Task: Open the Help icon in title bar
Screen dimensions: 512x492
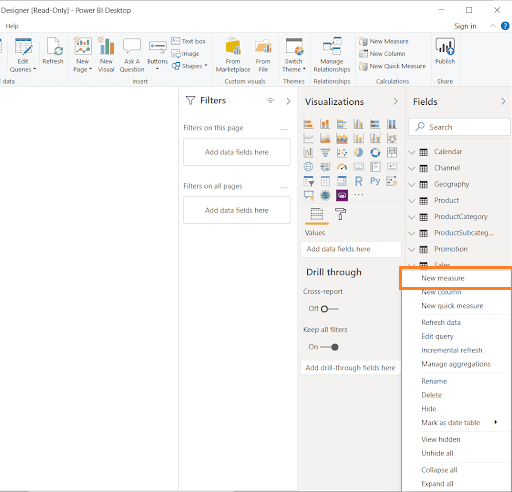Action: 505,26
